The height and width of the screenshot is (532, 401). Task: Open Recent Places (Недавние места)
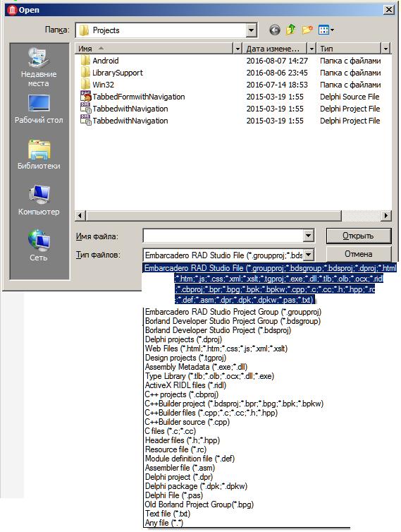[39, 68]
